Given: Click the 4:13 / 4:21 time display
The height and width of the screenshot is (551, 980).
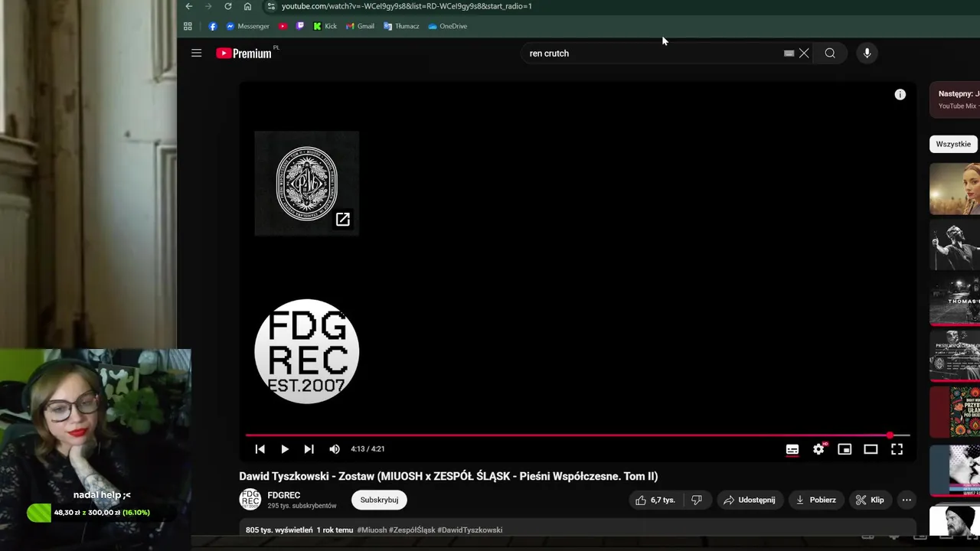Looking at the screenshot, I should tap(367, 449).
